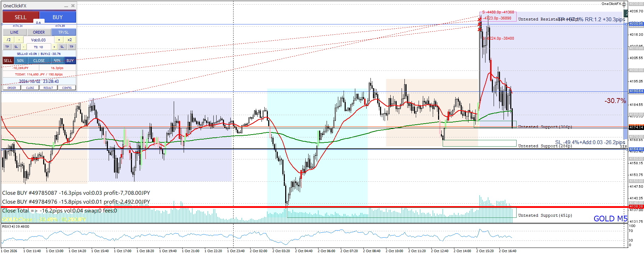Open the CLOSE tab in the panel footer
This screenshot has width=644, height=255.
(x=30, y=88)
